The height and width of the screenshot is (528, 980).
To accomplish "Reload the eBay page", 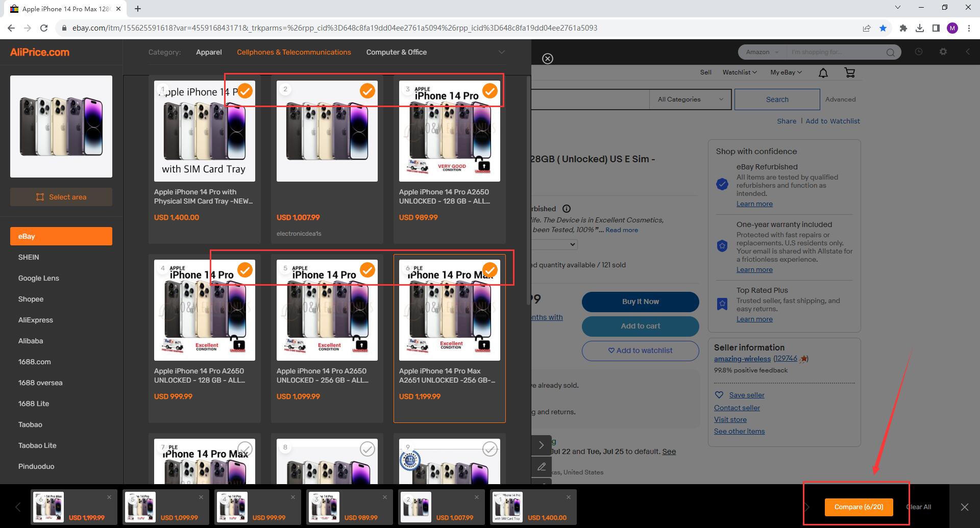I will click(x=44, y=28).
